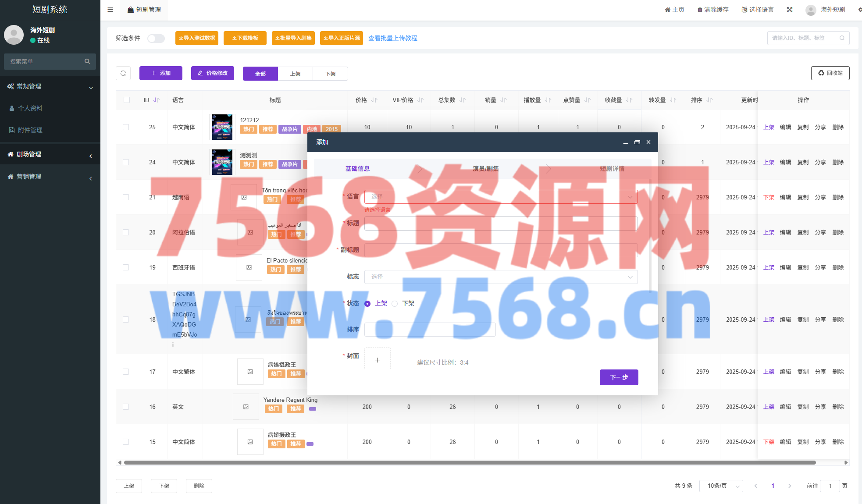
Task: Click the ID column sort icon
Action: coord(156,100)
